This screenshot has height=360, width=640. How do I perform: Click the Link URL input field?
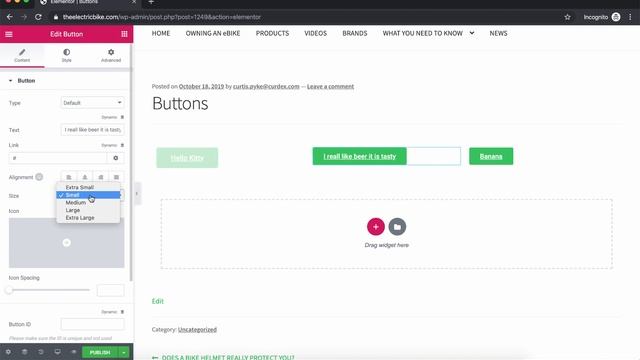pos(58,158)
